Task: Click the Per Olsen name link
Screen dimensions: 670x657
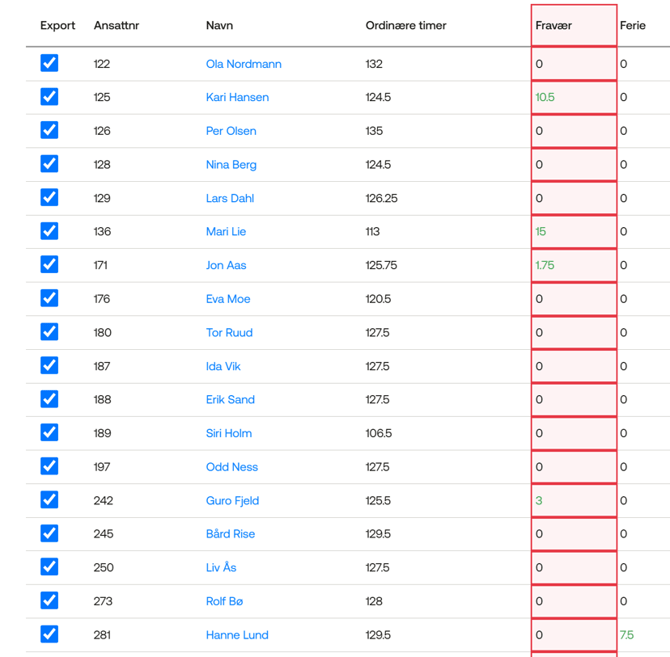Action: click(231, 131)
